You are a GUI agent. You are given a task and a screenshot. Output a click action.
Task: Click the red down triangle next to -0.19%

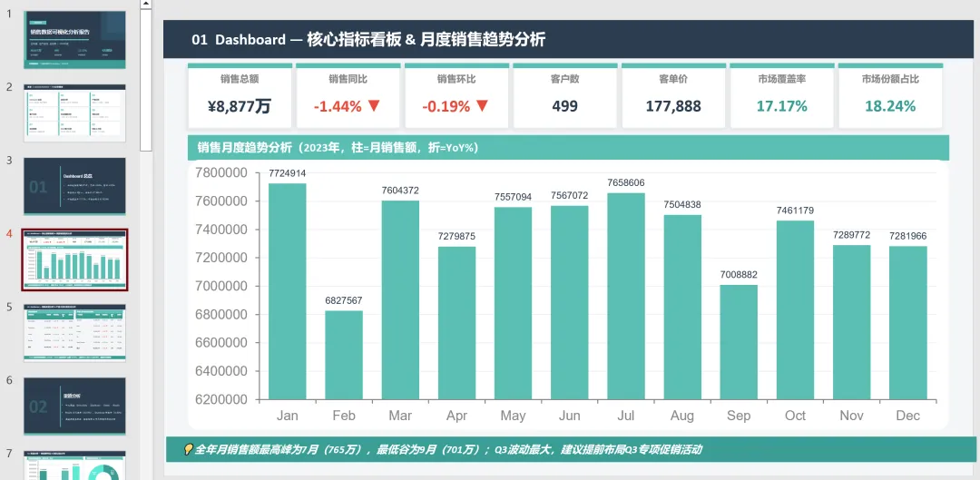[482, 105]
